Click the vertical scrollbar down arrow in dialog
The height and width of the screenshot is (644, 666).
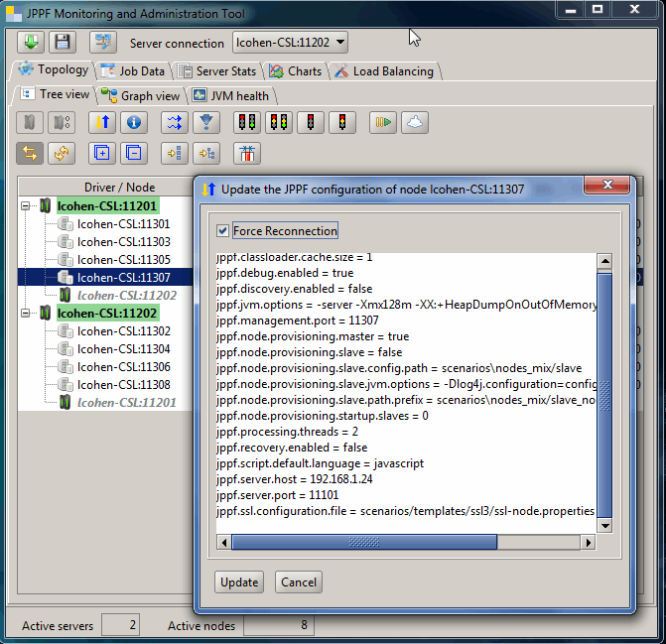click(603, 525)
